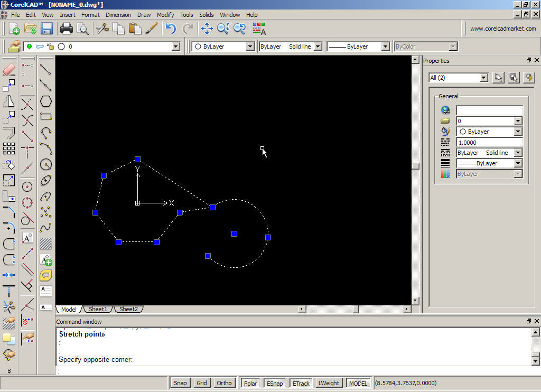
Task: Click the Print Preview icon
Action: coord(83,29)
